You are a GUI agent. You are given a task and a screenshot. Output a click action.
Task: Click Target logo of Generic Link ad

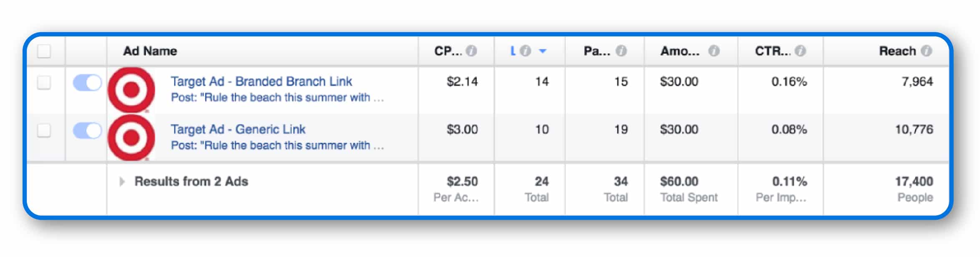pos(131,138)
